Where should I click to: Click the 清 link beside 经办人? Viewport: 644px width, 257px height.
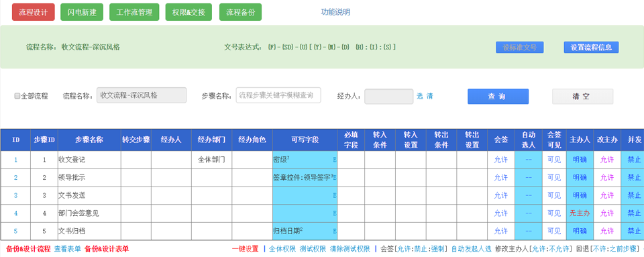[x=429, y=96]
